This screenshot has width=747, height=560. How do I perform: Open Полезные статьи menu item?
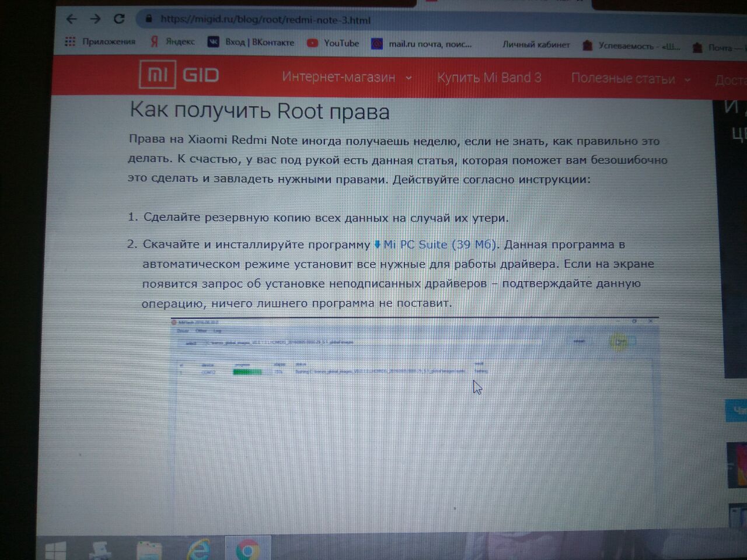point(623,79)
